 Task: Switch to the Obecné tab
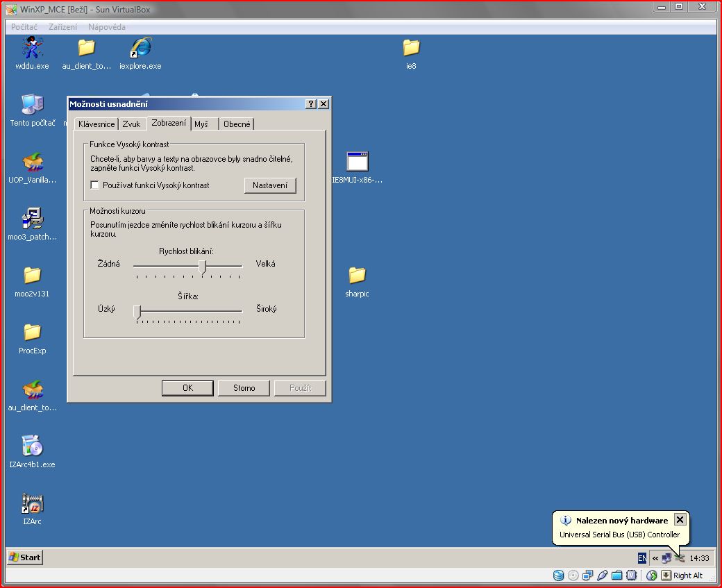[x=237, y=124]
